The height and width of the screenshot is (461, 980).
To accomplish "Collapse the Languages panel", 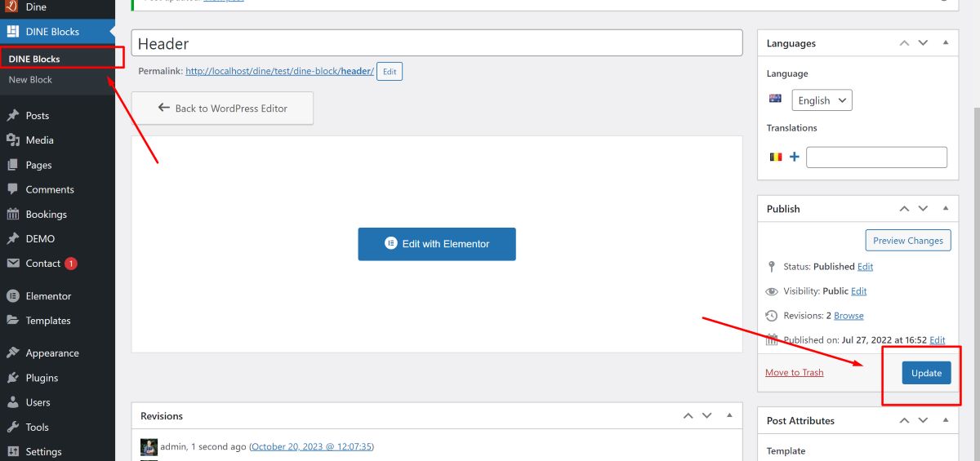I will point(946,42).
